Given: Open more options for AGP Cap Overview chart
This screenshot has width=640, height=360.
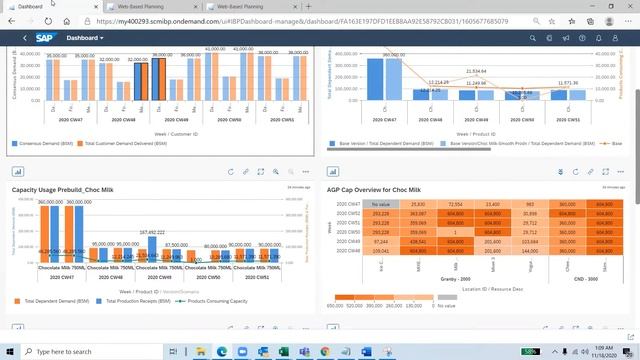Looking at the screenshot, I should tap(621, 172).
